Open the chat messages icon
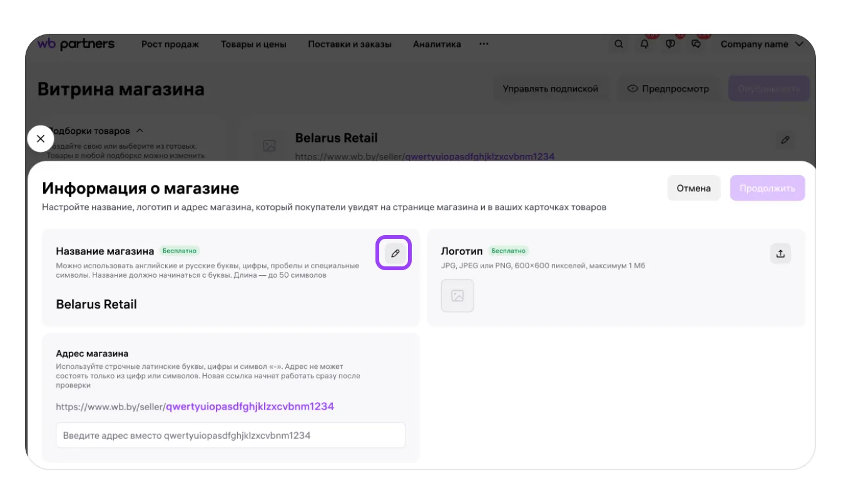This screenshot has height=504, width=841. 696,44
